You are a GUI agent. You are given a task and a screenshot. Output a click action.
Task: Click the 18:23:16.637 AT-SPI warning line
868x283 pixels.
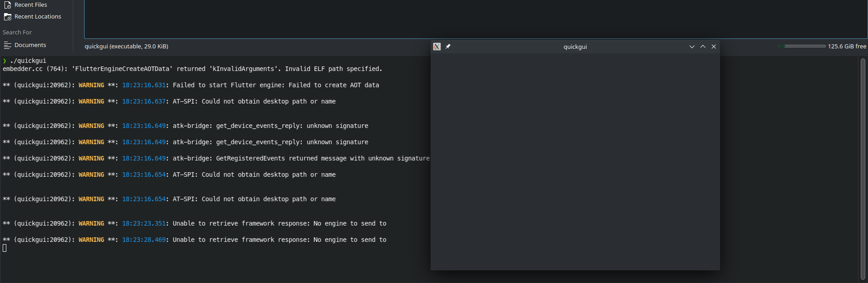pos(169,101)
